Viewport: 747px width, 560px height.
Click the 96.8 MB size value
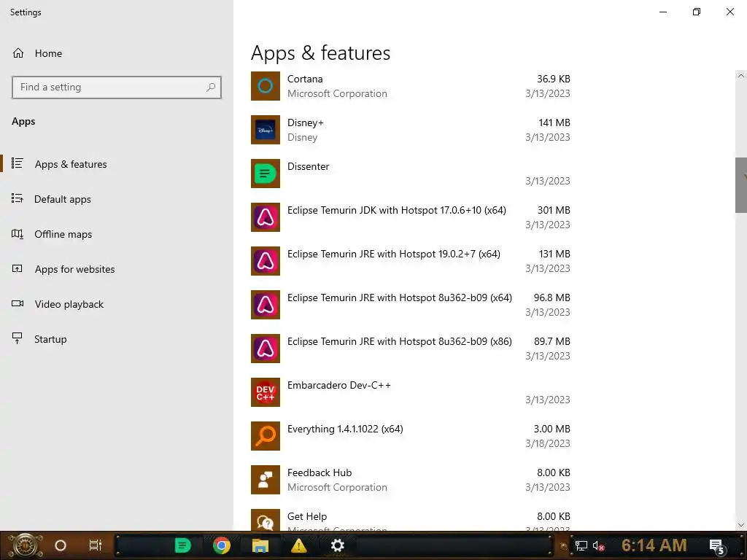[552, 298]
